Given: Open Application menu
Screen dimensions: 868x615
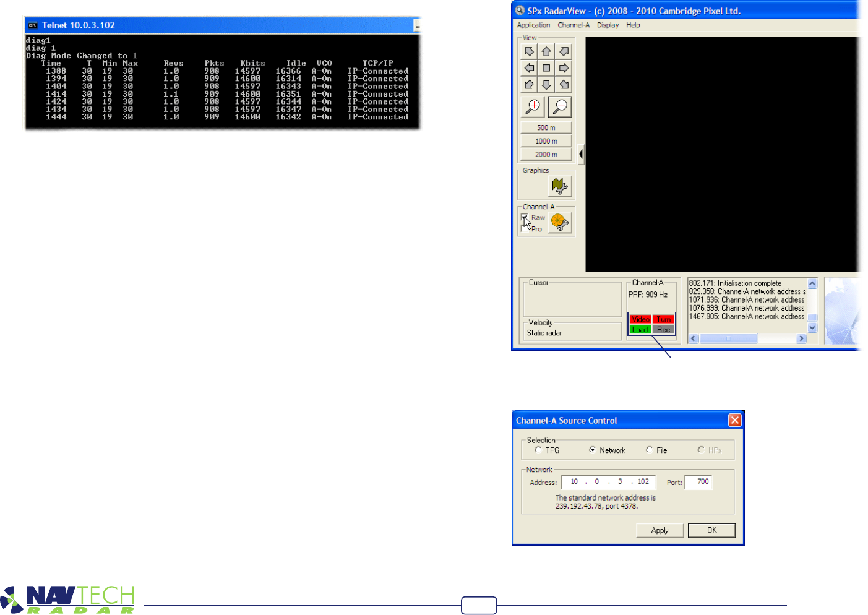Looking at the screenshot, I should tap(533, 25).
